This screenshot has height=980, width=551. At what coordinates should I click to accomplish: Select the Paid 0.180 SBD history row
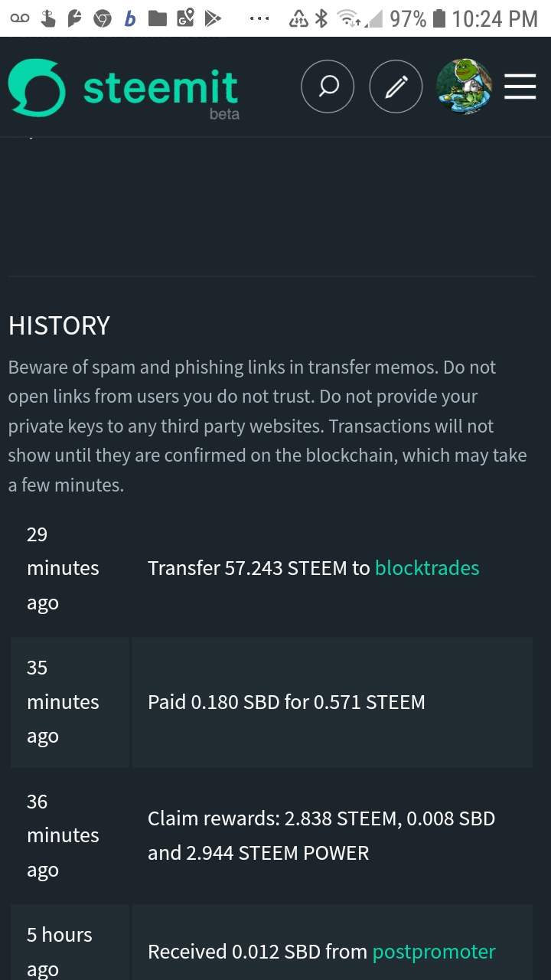click(286, 702)
